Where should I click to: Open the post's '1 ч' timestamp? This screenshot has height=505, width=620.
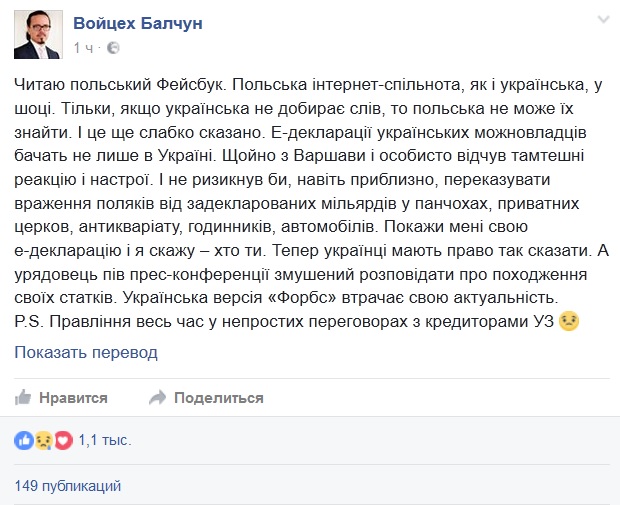click(x=83, y=48)
